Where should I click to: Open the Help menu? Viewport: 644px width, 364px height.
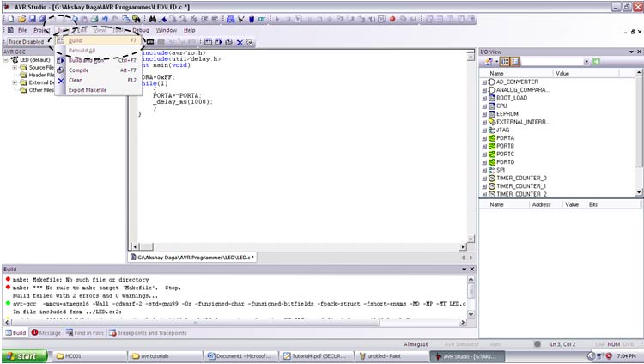coord(190,30)
